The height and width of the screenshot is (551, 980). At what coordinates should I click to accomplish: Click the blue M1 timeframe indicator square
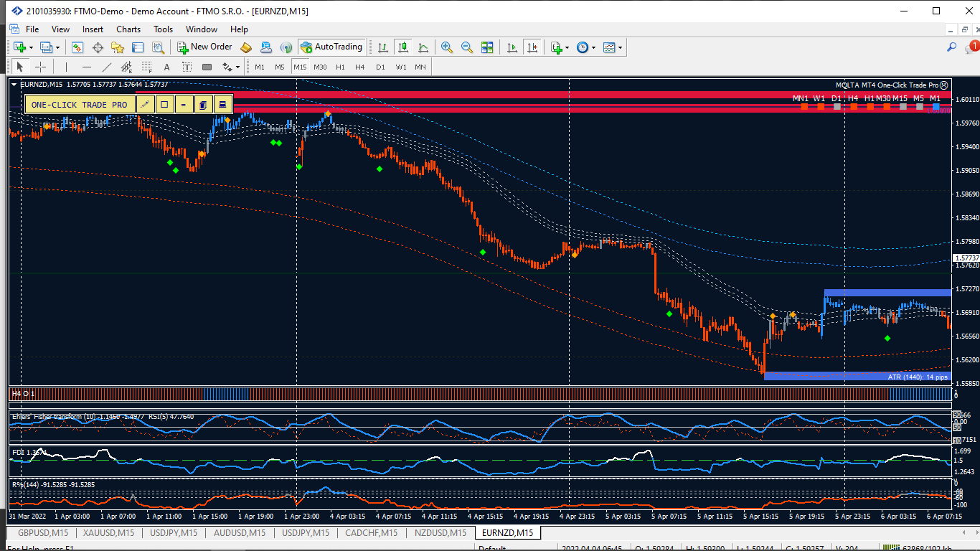pyautogui.click(x=936, y=106)
